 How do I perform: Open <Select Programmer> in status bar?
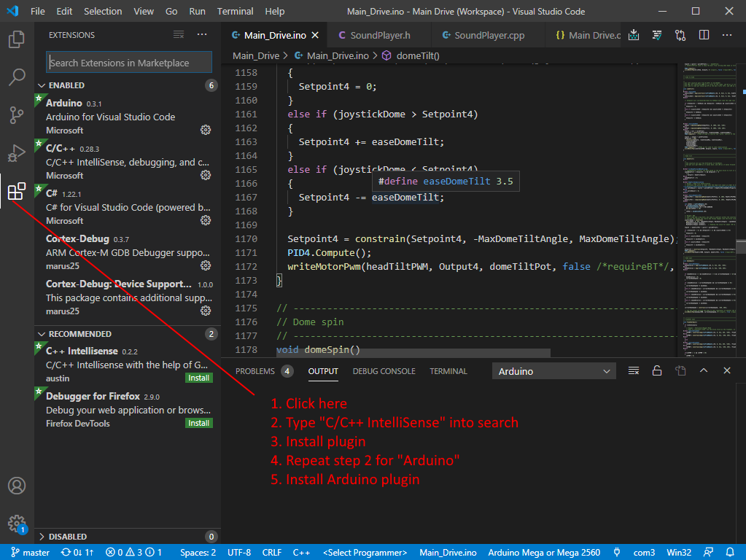tap(365, 553)
